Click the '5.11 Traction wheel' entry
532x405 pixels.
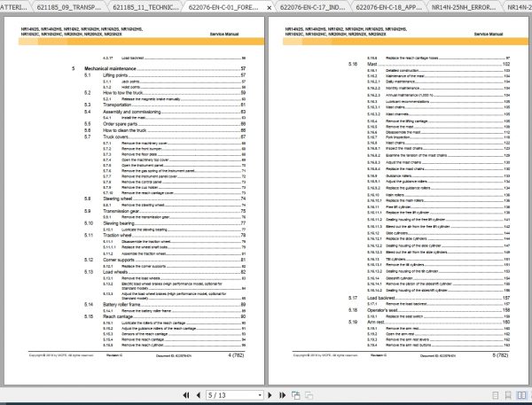point(165,235)
